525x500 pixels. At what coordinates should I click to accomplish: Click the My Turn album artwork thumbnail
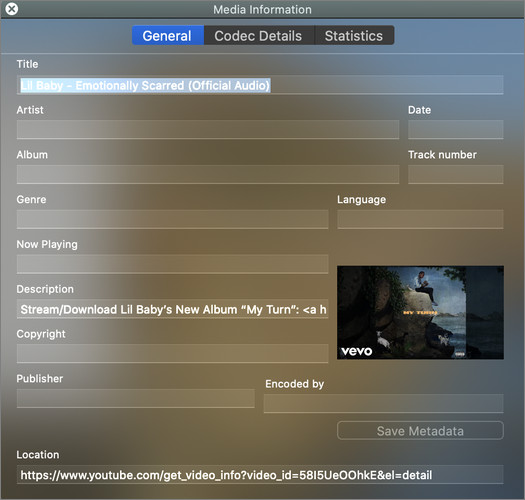[x=420, y=312]
